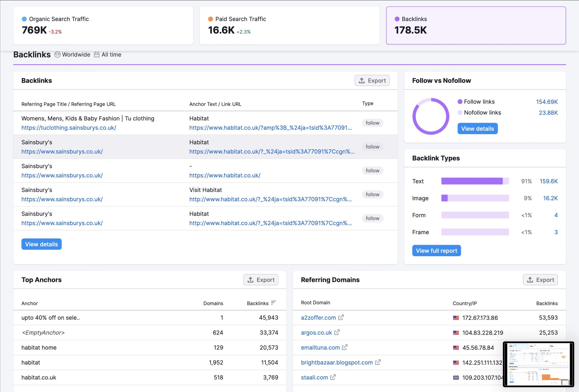Click the Follow vs Nofollow donut chart
Viewport: 579px width, 392px height.
431,116
